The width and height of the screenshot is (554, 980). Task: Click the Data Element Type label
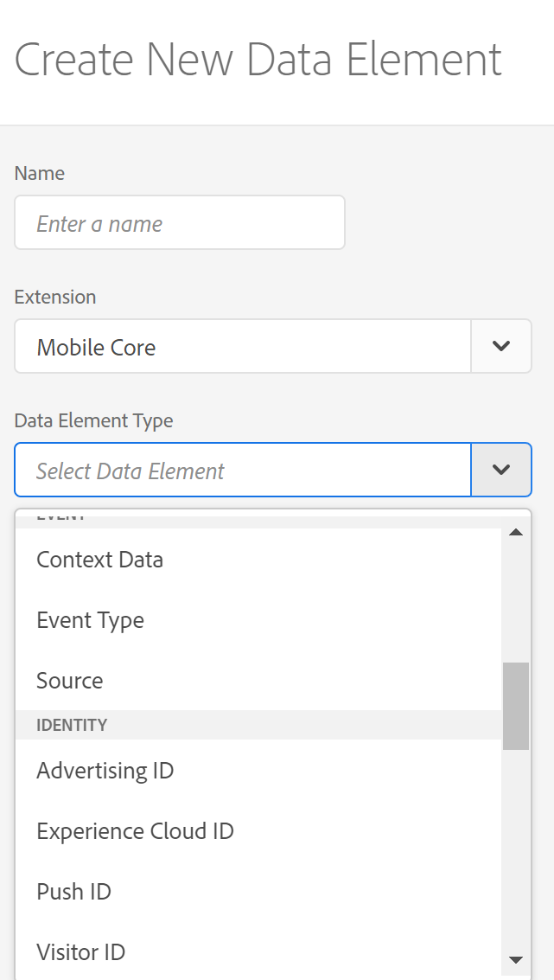[x=93, y=420]
